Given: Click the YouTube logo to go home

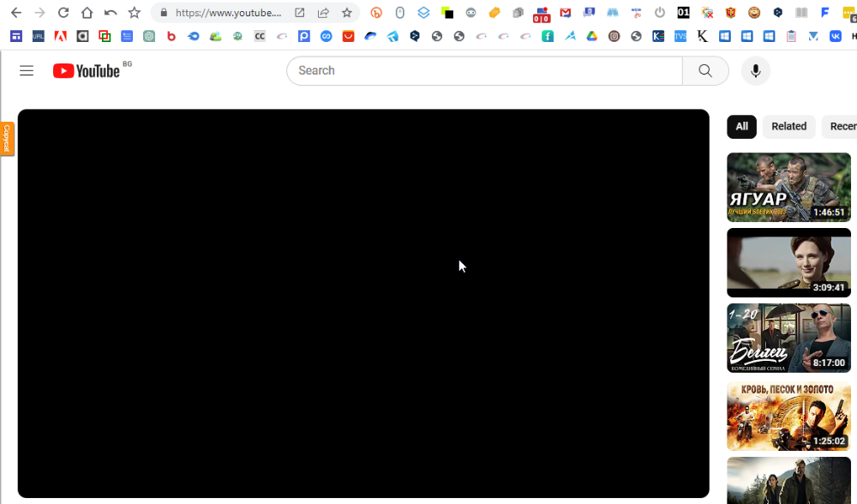Looking at the screenshot, I should click(x=87, y=71).
